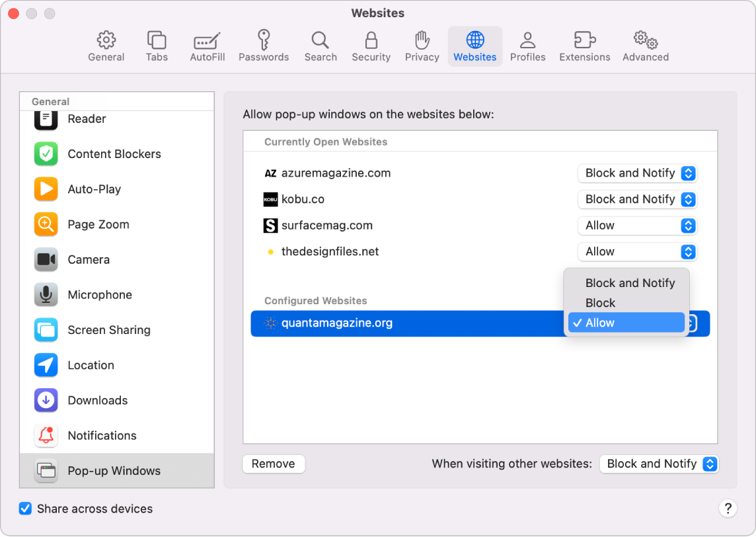The width and height of the screenshot is (756, 537).
Task: Open the Auto-Play sidebar icon
Action: tap(46, 188)
